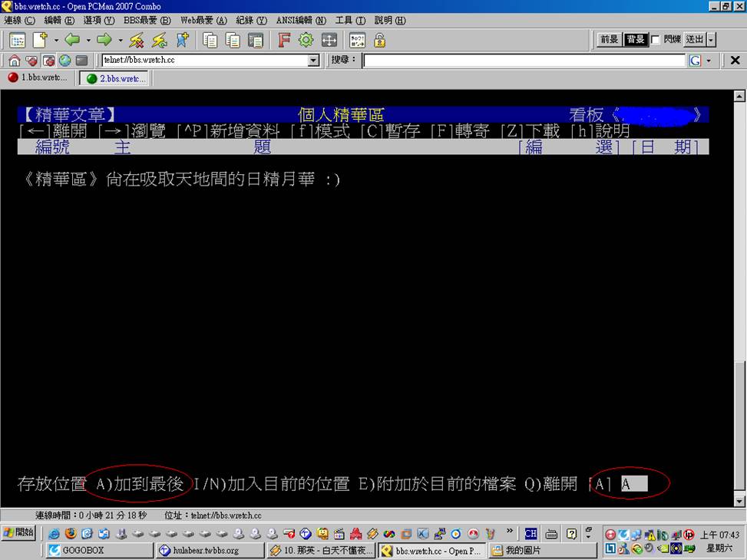
Task: Click the lightning disconnect icon with red X
Action: click(137, 40)
